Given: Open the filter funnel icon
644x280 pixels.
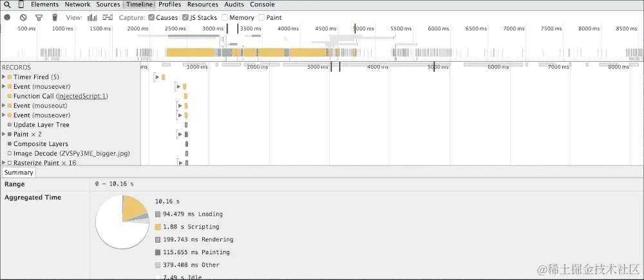Looking at the screenshot, I should tap(39, 17).
